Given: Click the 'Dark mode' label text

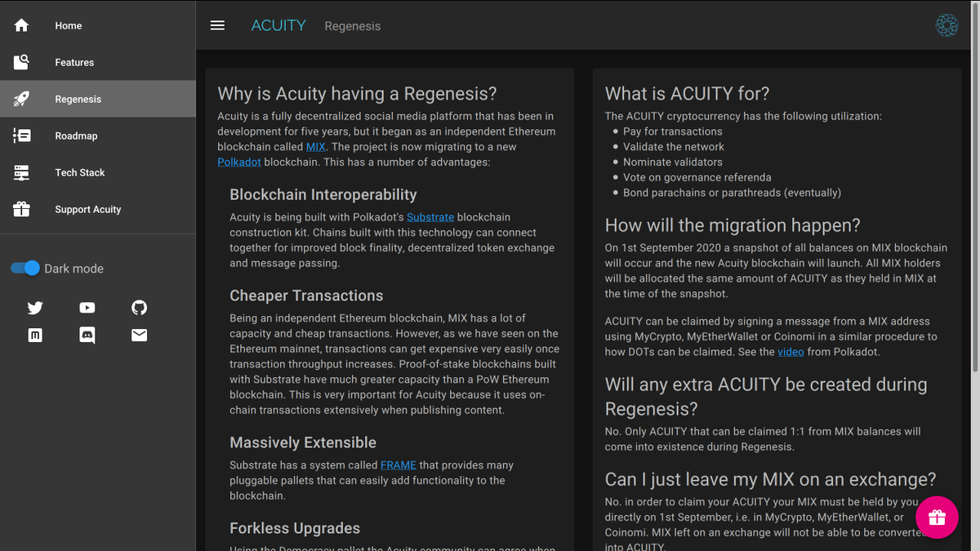Looking at the screenshot, I should 73,269.
